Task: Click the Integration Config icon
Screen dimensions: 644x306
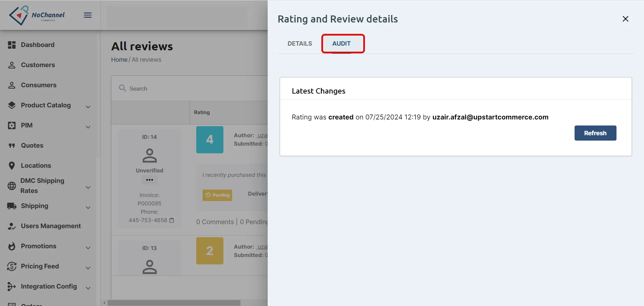Action: 12,287
